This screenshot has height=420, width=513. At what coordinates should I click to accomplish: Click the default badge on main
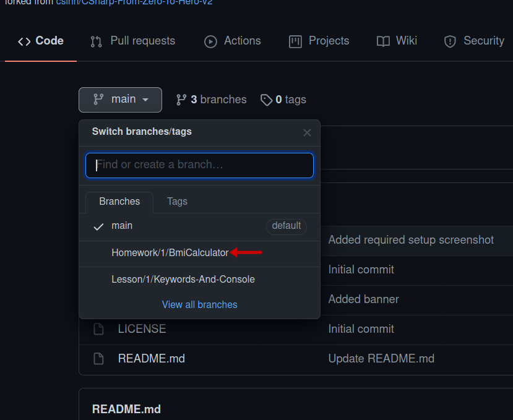click(287, 226)
